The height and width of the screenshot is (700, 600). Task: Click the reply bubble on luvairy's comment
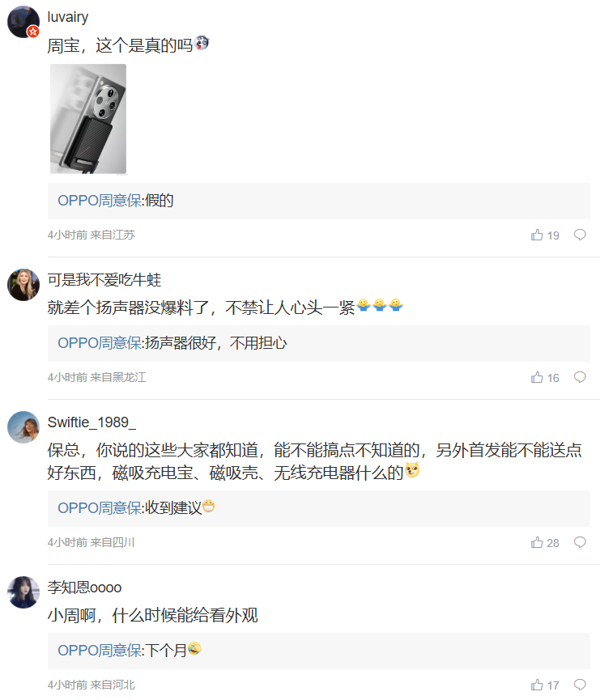(580, 235)
